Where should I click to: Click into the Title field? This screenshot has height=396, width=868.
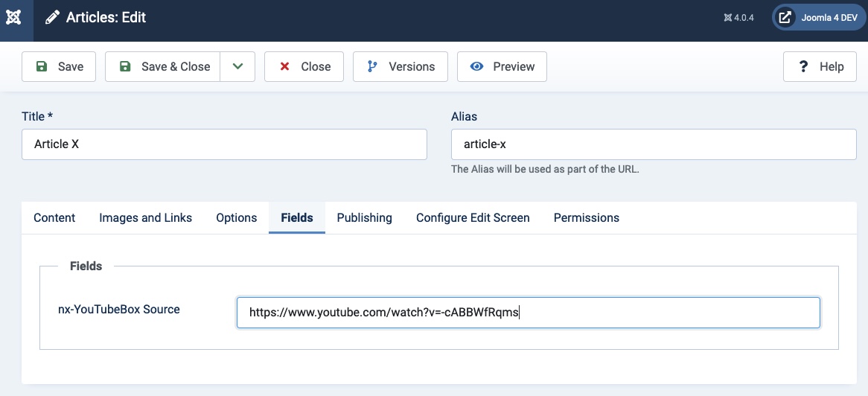coord(224,144)
